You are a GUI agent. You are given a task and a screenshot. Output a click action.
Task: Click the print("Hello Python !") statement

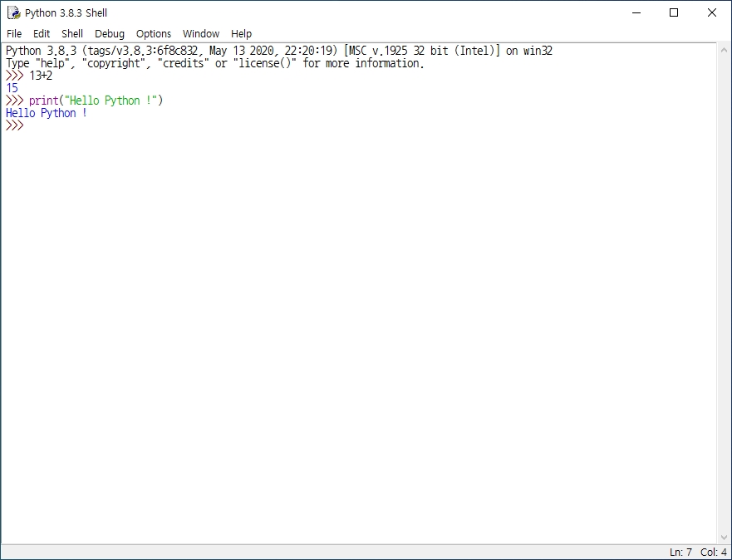(x=96, y=101)
